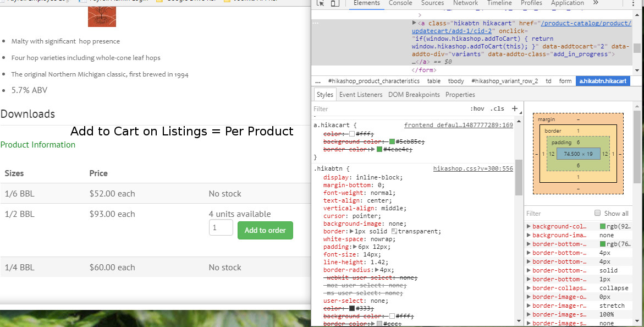Expand the border-radius shorthand property

(x=376, y=270)
